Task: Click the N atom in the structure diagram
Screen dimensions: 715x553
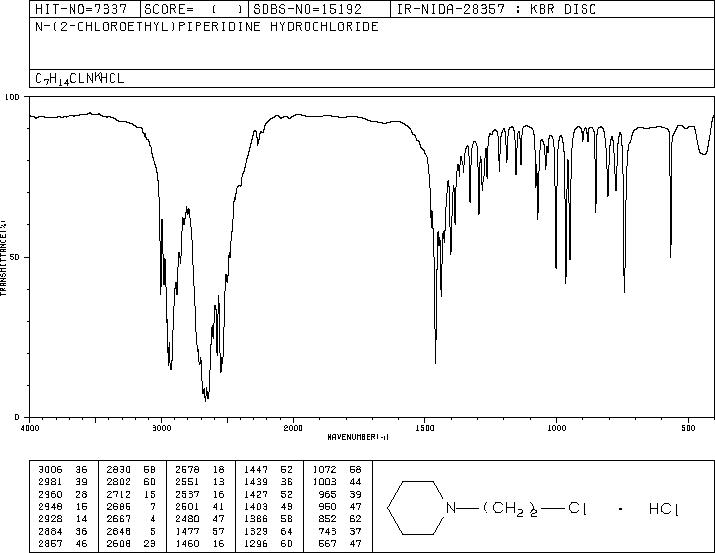Action: point(451,507)
